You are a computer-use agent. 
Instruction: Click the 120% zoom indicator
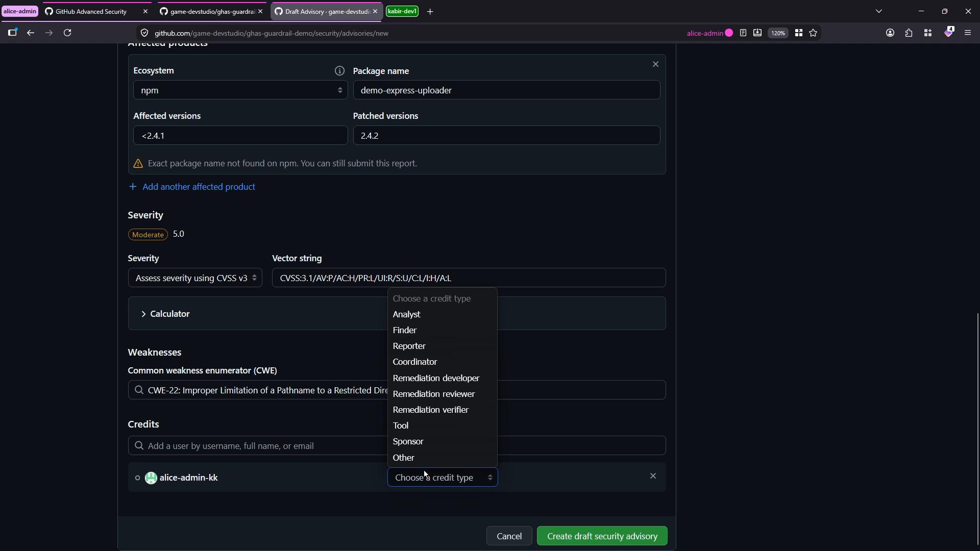coord(778,33)
